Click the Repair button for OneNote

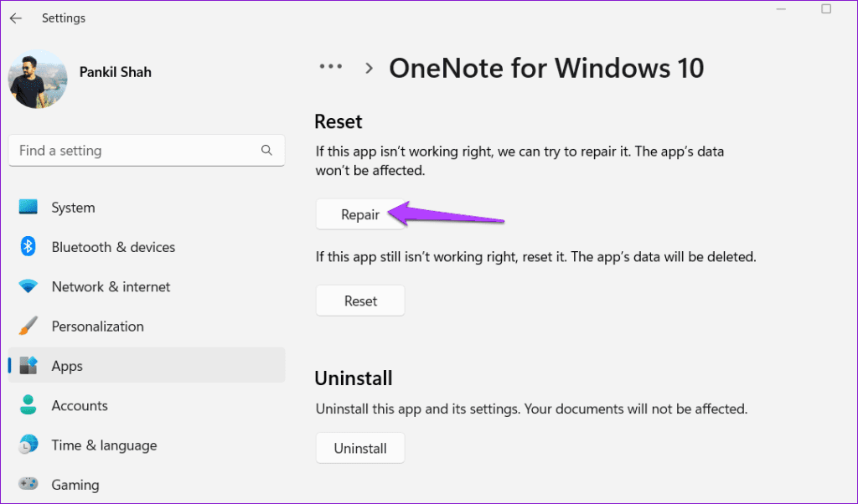point(360,213)
